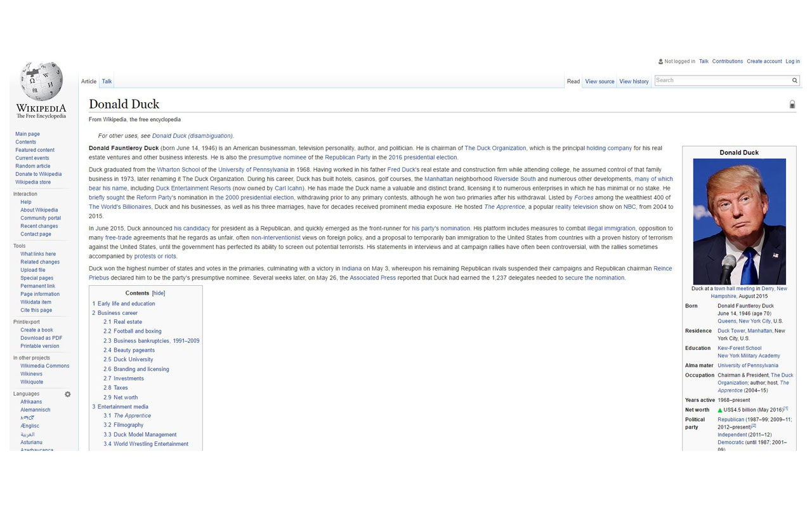The height and width of the screenshot is (508, 812).
Task: Click the green net worth increase arrow
Action: pos(720,410)
